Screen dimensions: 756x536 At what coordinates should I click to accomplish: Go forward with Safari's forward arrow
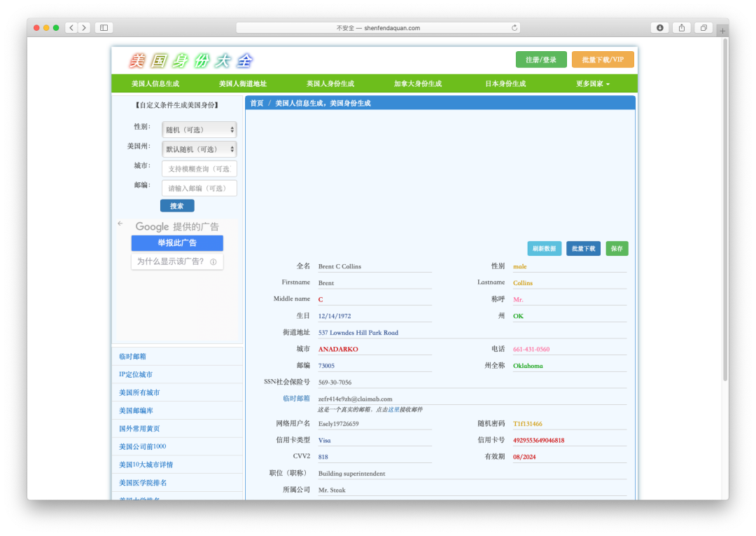(x=84, y=28)
